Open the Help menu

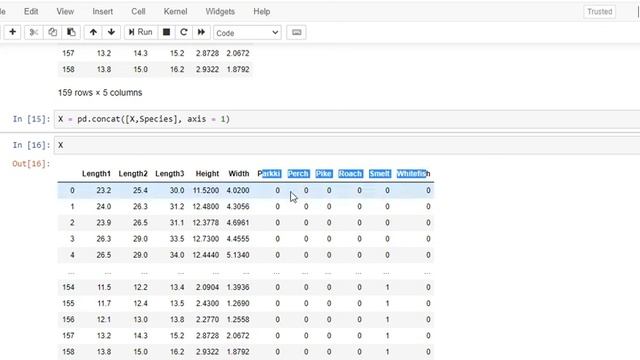click(262, 11)
